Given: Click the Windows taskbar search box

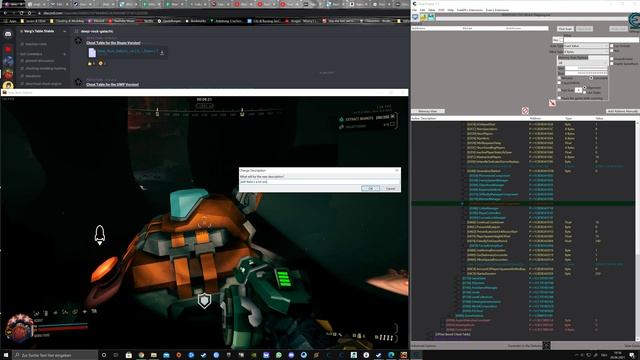Looking at the screenshot, I should [x=55, y=355].
